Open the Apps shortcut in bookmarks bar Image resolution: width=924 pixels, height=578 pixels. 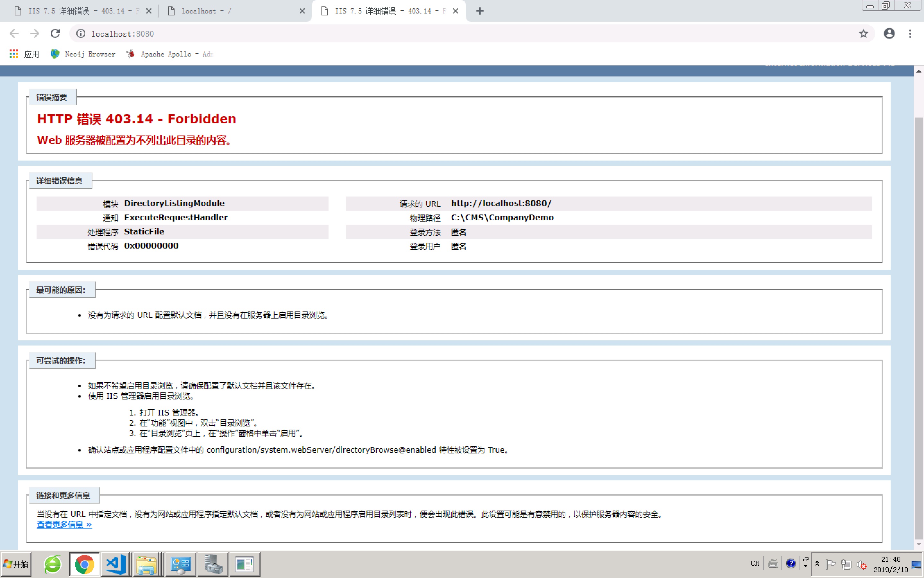[24, 54]
